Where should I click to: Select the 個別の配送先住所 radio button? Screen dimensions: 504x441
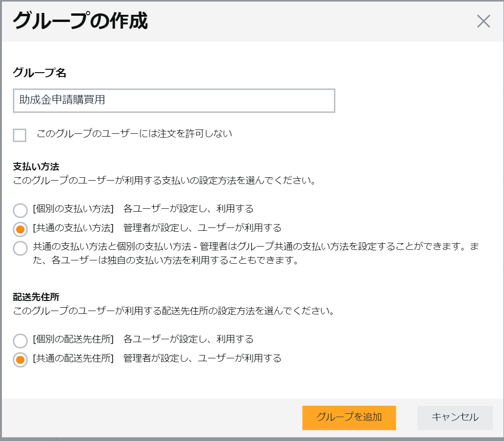[20, 340]
